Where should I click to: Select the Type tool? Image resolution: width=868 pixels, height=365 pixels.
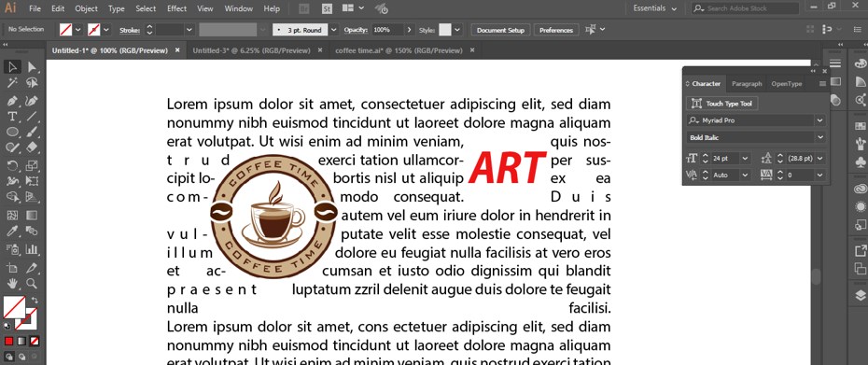click(12, 117)
